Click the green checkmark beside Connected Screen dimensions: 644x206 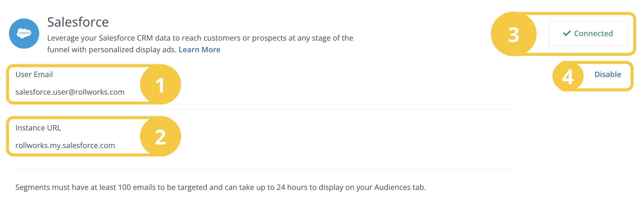point(567,33)
